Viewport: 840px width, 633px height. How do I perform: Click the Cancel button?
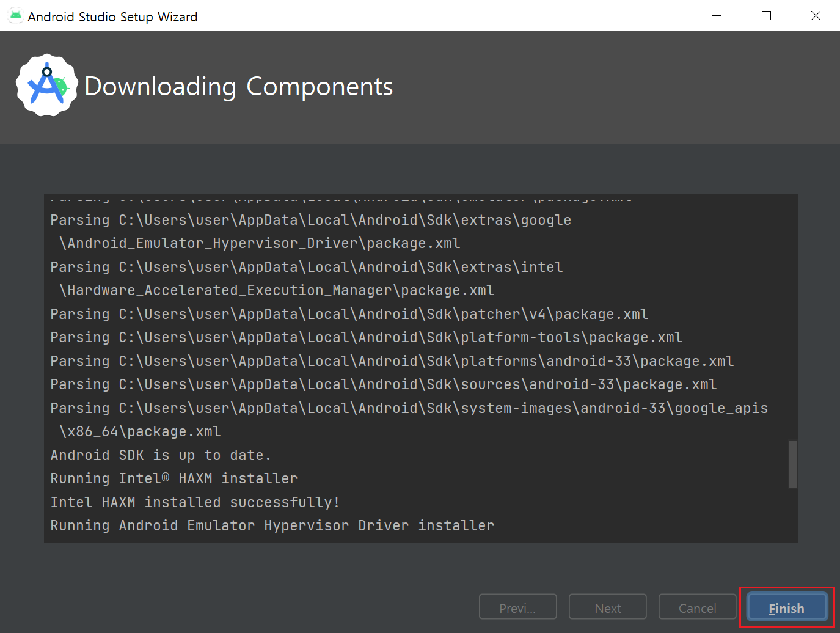[697, 607]
